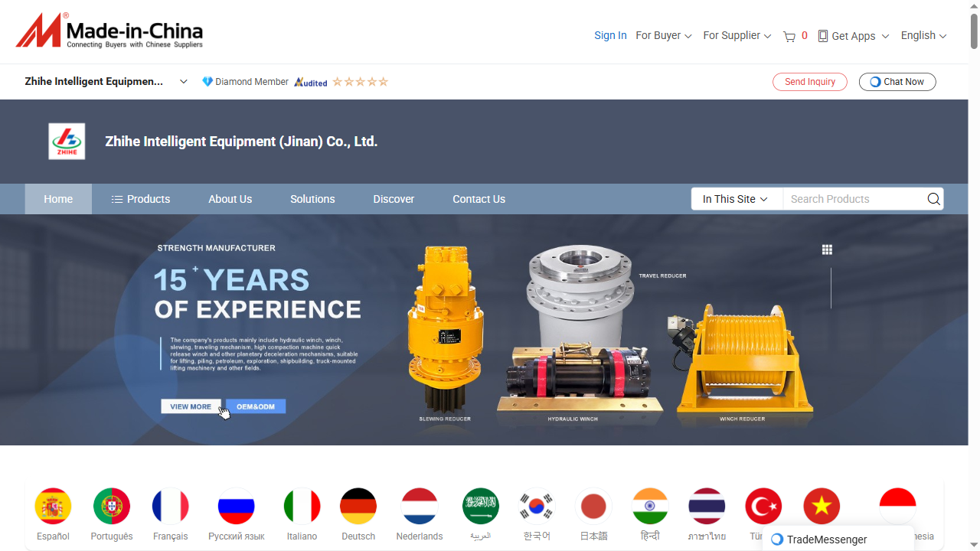Open the Discover tab

click(x=394, y=199)
